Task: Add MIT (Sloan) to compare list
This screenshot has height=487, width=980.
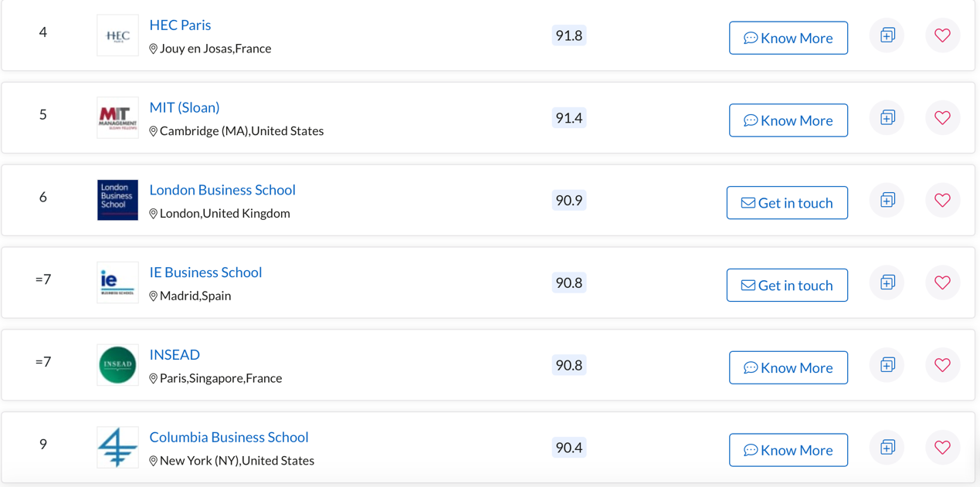Action: click(x=887, y=117)
